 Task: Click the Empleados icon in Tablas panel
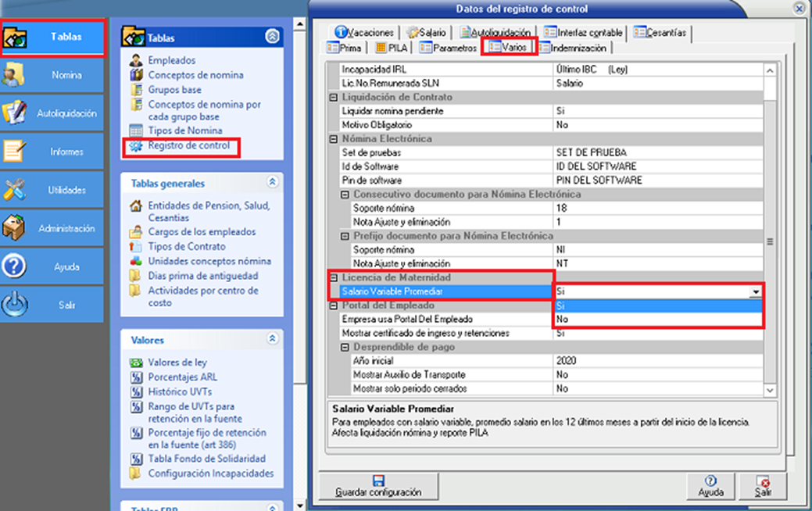click(136, 60)
